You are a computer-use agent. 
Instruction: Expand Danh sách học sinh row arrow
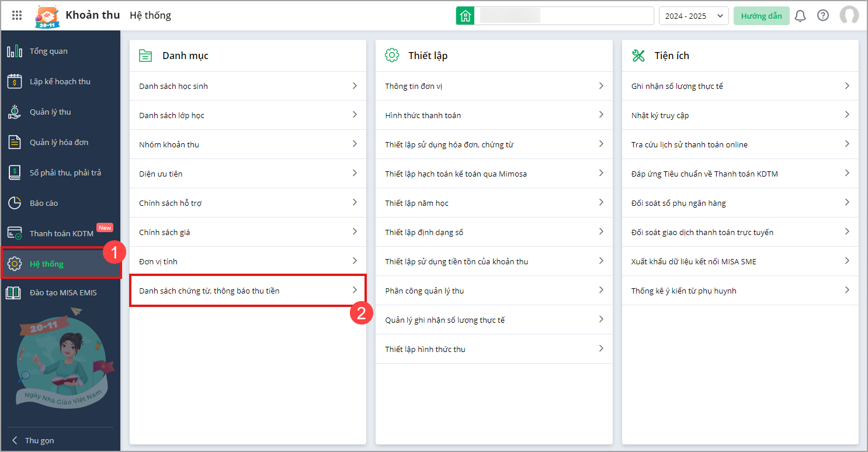click(x=354, y=86)
